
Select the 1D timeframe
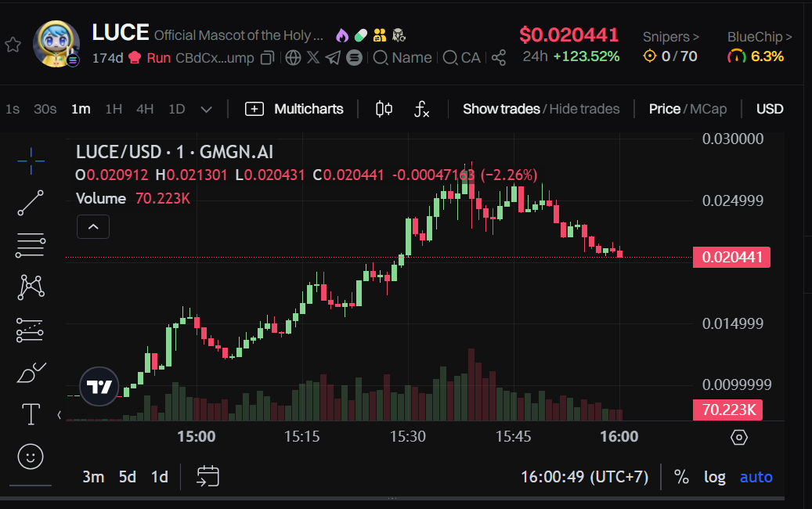[176, 110]
